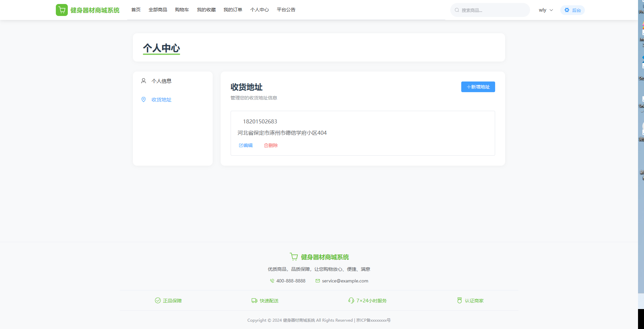Screen dimensions: 644x329
Task: Click the edit pencil icon on address
Action: (x=241, y=145)
